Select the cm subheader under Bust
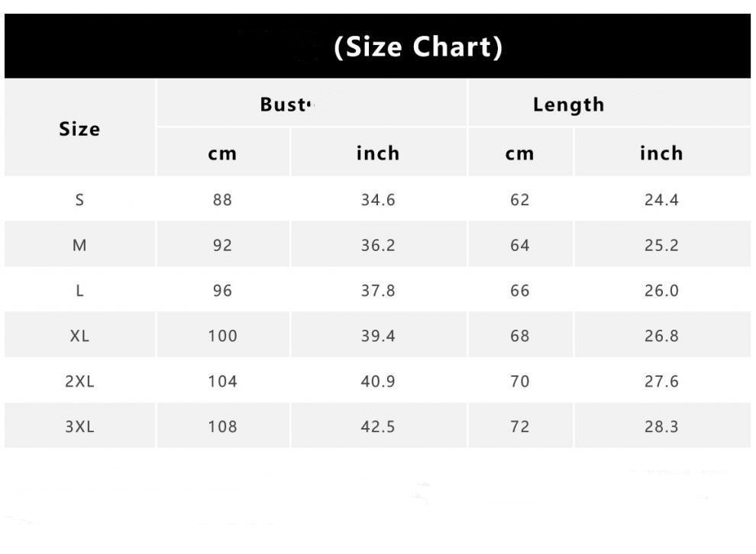The image size is (756, 554). 222,153
